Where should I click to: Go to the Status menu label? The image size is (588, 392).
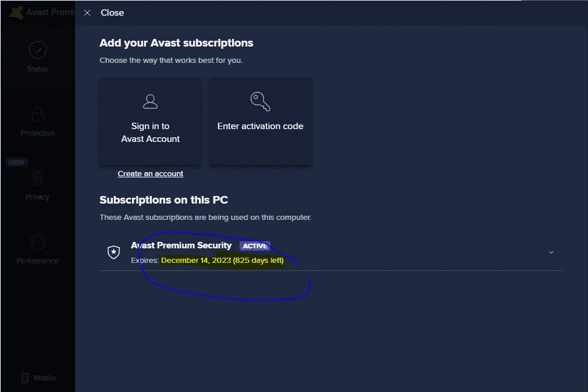click(37, 69)
